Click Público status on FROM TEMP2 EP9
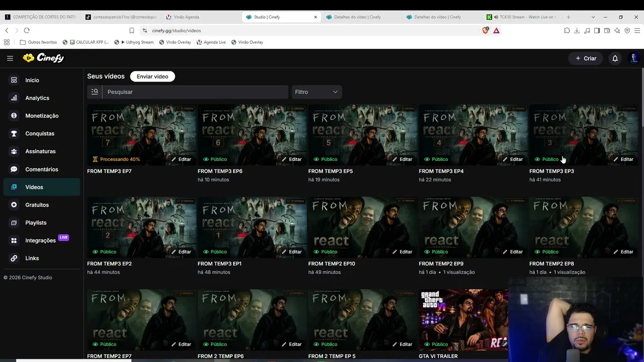 (x=436, y=252)
